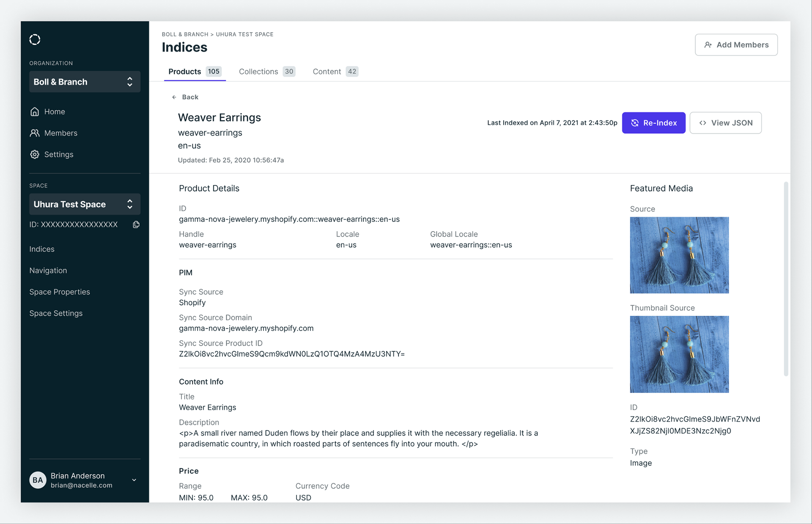
Task: Open Navigation in the space menu
Action: [x=48, y=270]
